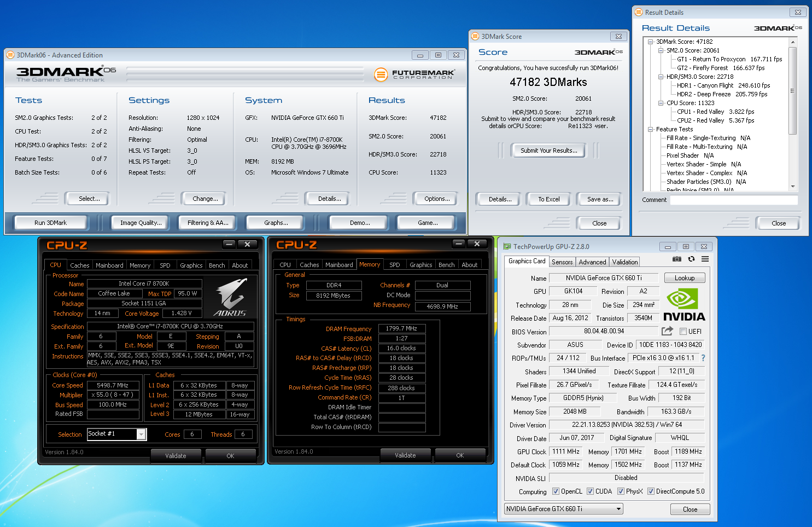812x527 pixels.
Task: Click the GPU-Z title bar icon
Action: [507, 247]
